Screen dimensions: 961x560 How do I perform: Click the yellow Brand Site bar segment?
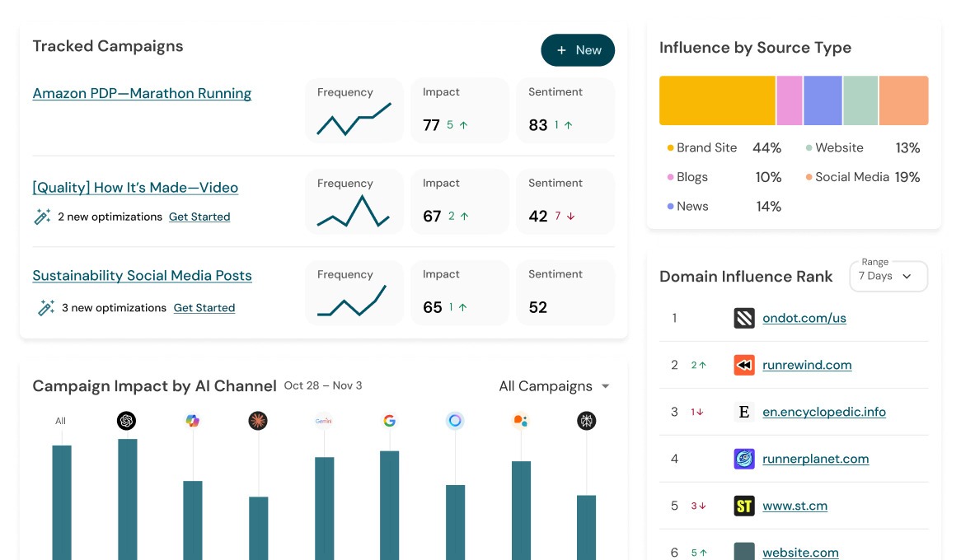click(x=717, y=100)
